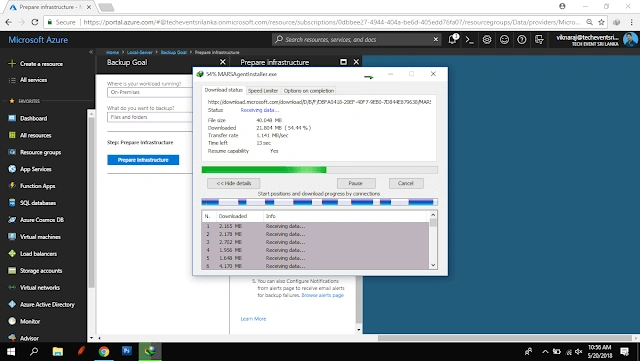Open Azure Active Directory icon
640x361 pixels.
(x=12, y=305)
